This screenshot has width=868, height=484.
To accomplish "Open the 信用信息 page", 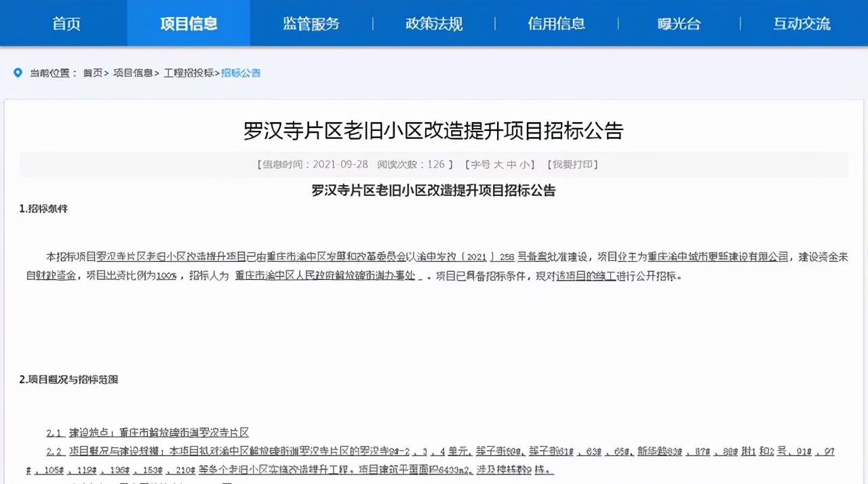I will tap(556, 23).
